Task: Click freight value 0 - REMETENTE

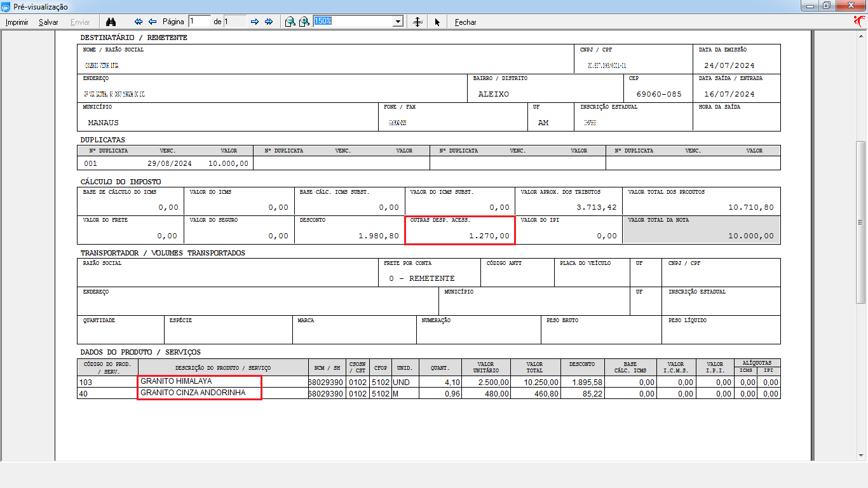Action: click(x=422, y=278)
